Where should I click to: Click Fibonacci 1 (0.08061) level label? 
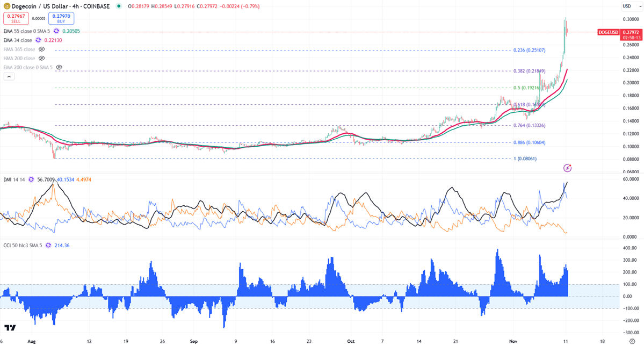pyautogui.click(x=525, y=159)
